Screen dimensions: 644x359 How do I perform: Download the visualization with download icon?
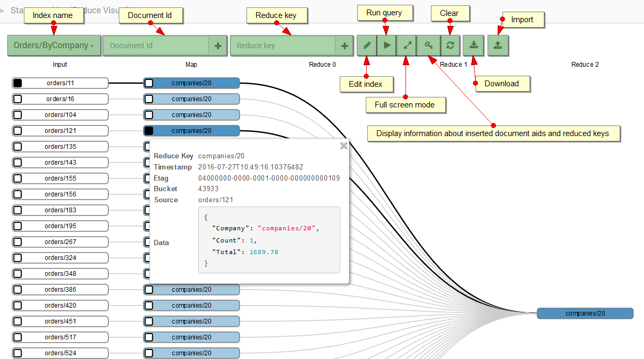point(473,46)
